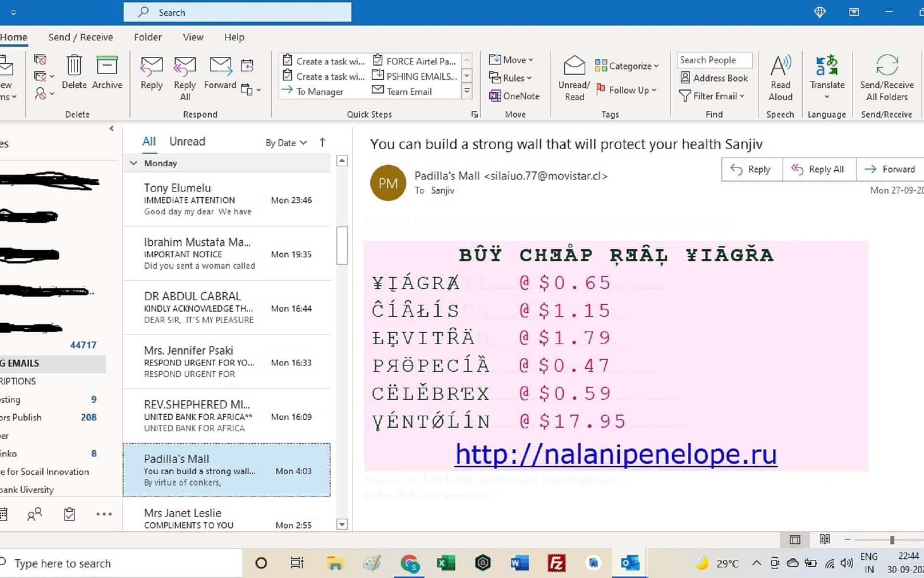Click the Reply icon in the ribbon
924x578 pixels.
pyautogui.click(x=152, y=72)
